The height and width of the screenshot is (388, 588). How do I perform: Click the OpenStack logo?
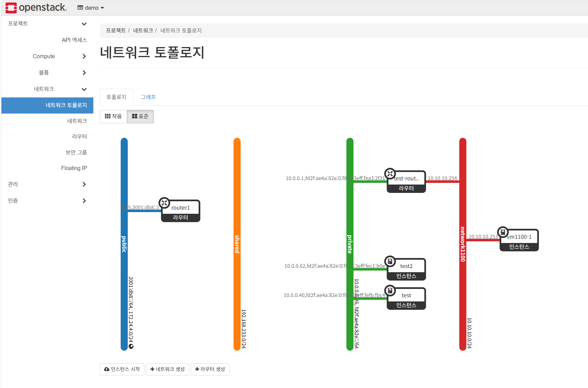(36, 8)
